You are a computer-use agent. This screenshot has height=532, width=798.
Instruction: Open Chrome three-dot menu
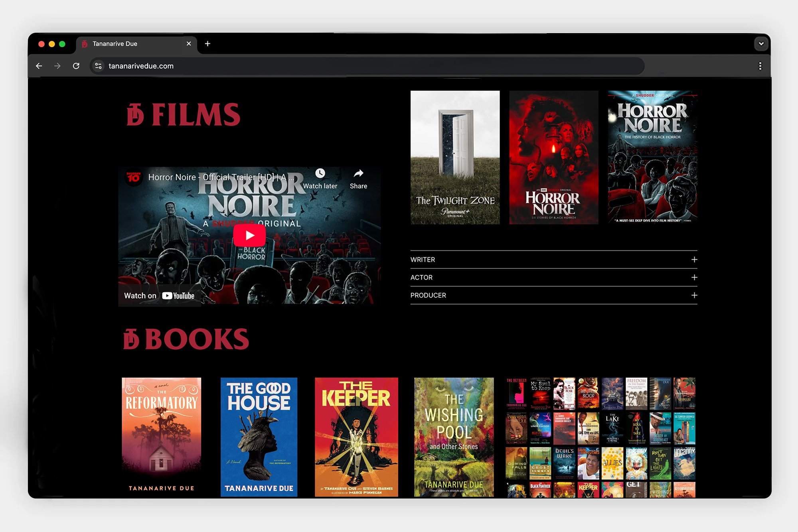coord(760,66)
